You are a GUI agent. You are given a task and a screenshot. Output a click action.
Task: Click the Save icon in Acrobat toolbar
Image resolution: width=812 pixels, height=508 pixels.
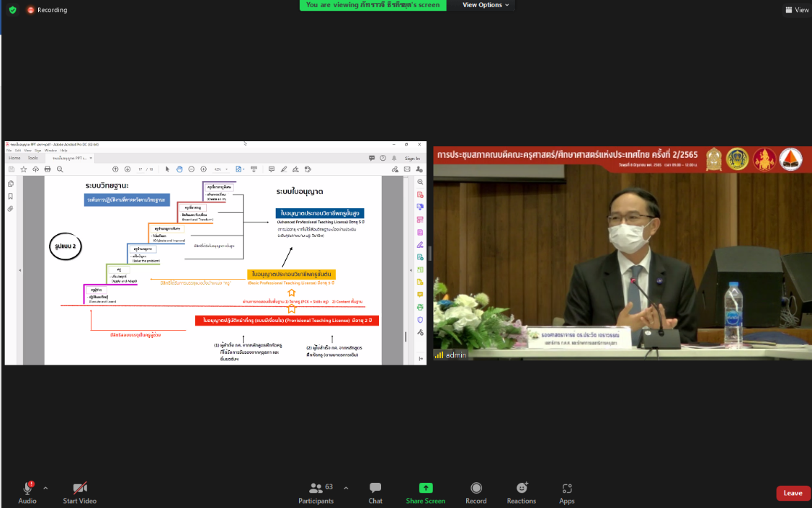click(x=12, y=169)
